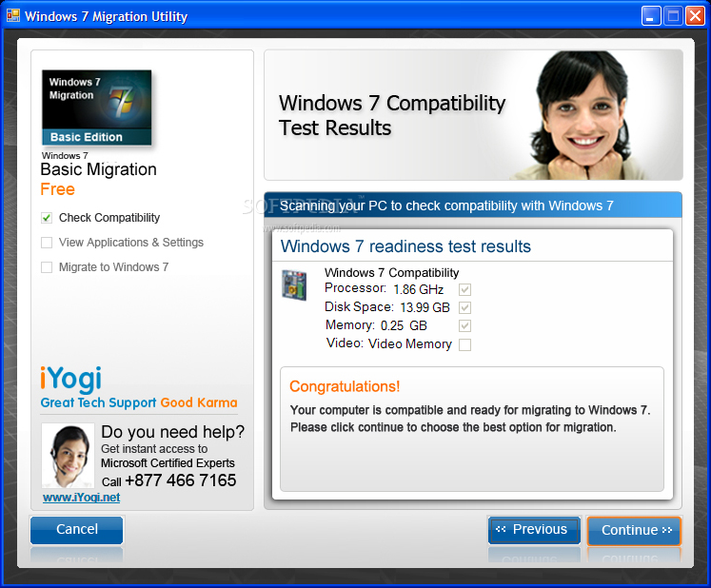The image size is (711, 588).
Task: Click the 'Scanning your PC' status bar text
Action: point(446,206)
